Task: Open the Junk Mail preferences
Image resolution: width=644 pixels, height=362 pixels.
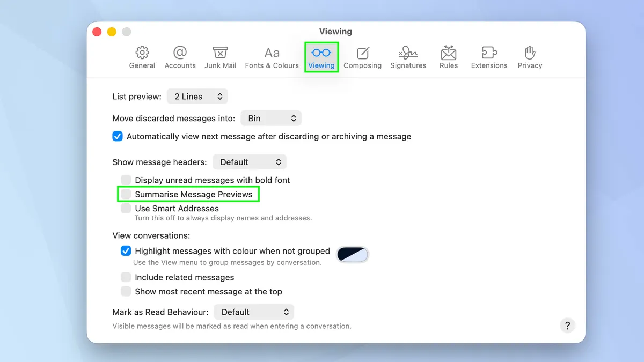Action: pos(220,56)
